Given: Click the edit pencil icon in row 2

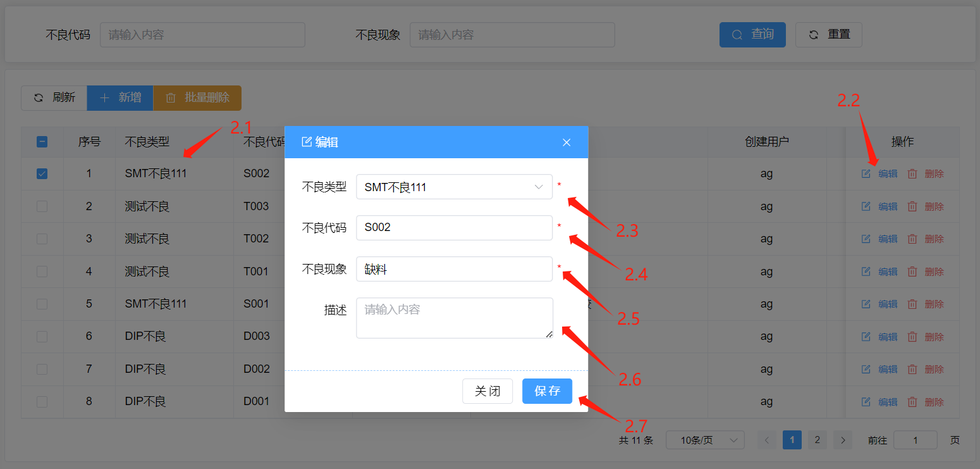Looking at the screenshot, I should coord(866,206).
